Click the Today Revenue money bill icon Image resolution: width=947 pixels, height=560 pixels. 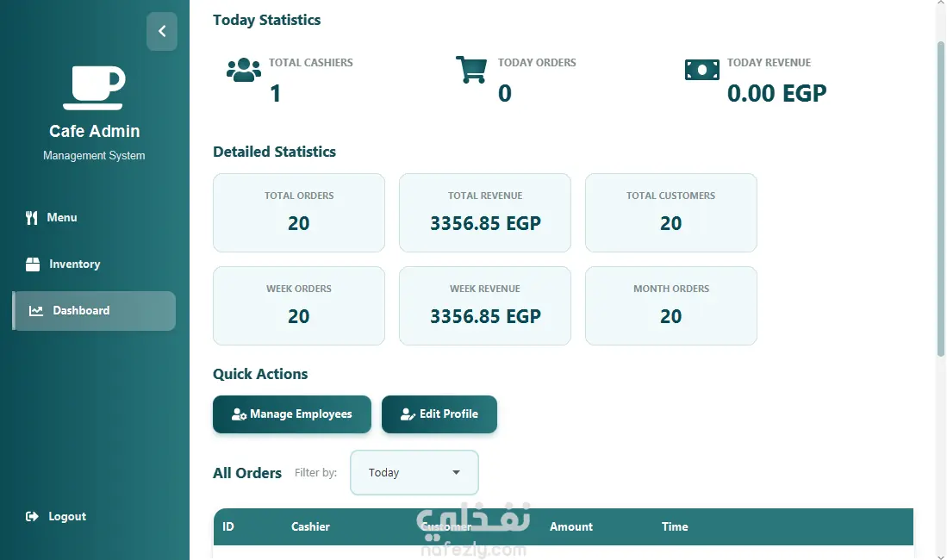[701, 70]
